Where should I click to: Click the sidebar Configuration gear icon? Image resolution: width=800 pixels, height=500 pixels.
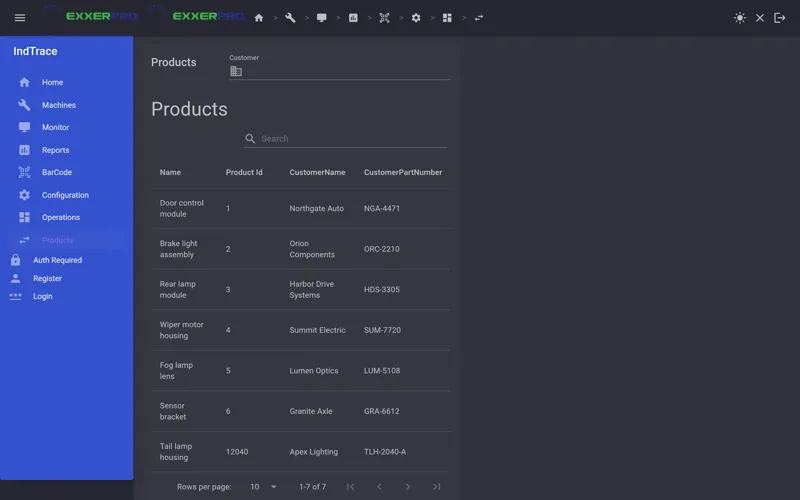24,195
